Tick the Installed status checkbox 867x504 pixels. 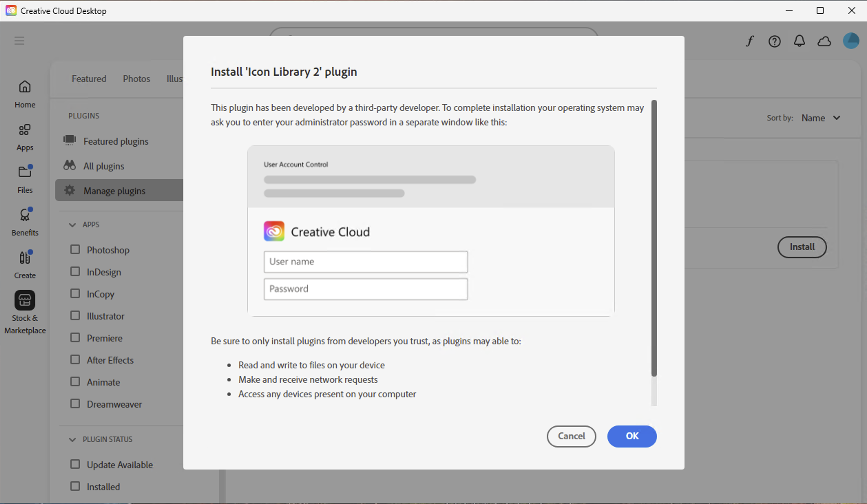pyautogui.click(x=75, y=486)
